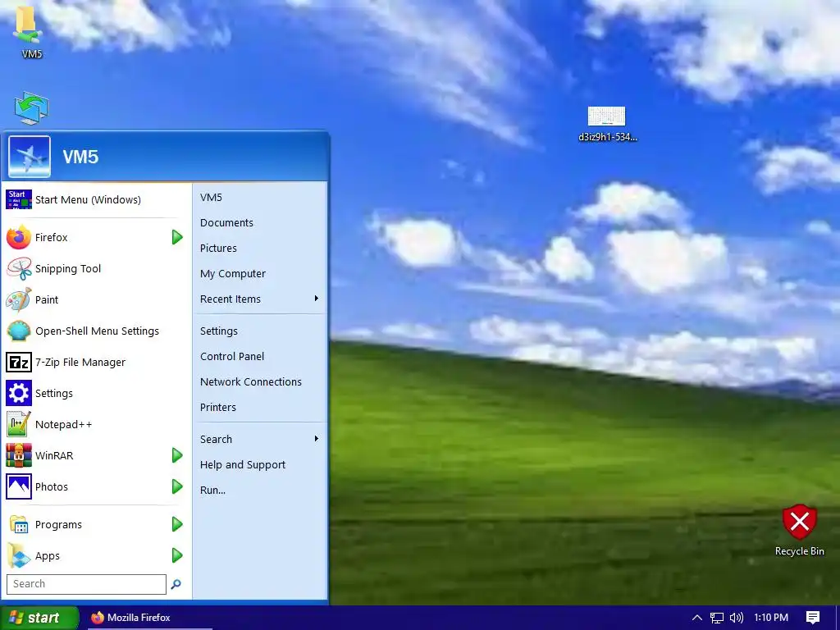Select the monitors shortcut icon on desktop
The image size is (840, 630).
coord(31,108)
